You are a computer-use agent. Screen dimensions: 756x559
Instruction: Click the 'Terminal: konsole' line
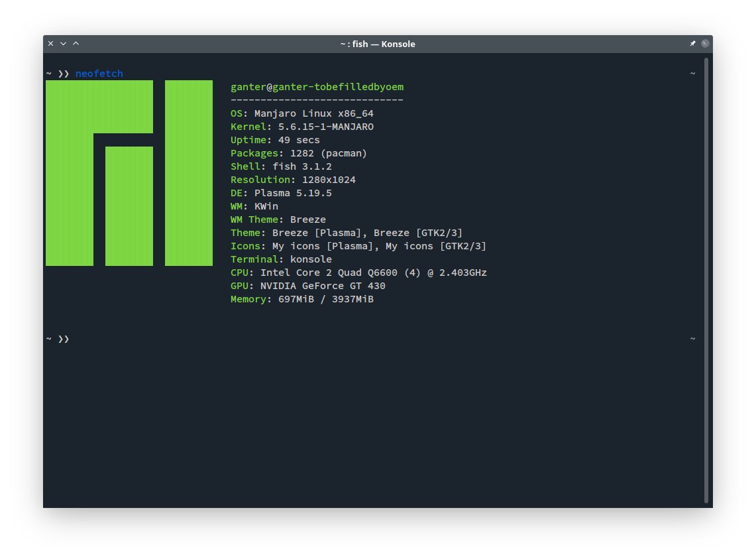(281, 259)
